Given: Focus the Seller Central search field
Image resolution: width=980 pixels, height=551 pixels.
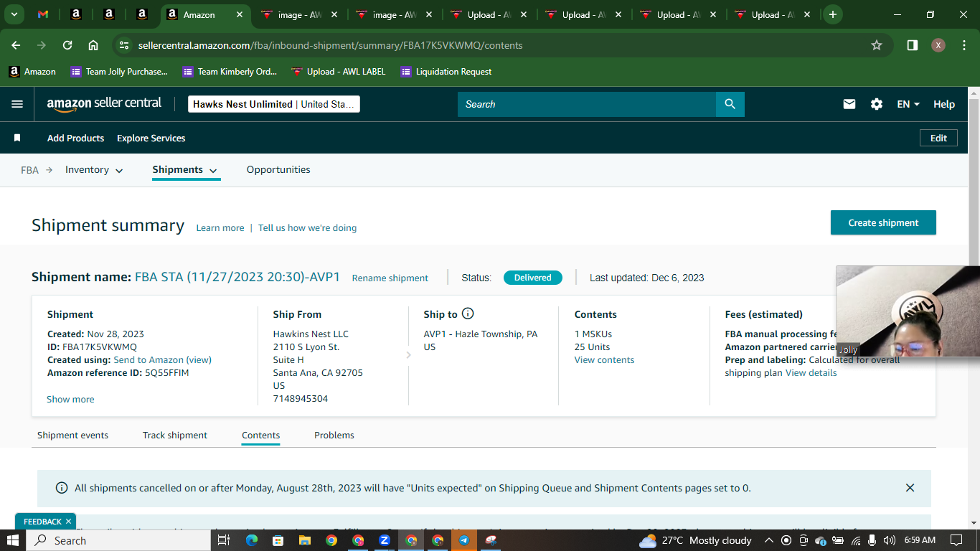Looking at the screenshot, I should [587, 104].
